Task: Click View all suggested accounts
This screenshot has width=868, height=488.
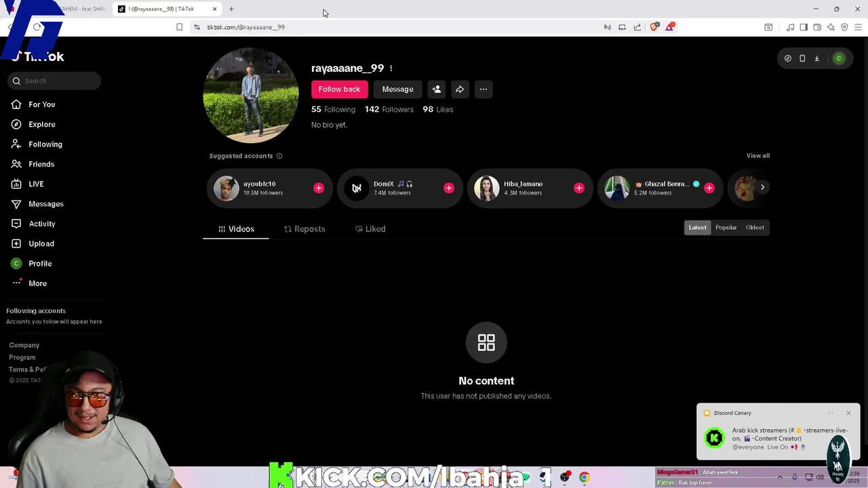Action: 758,156
